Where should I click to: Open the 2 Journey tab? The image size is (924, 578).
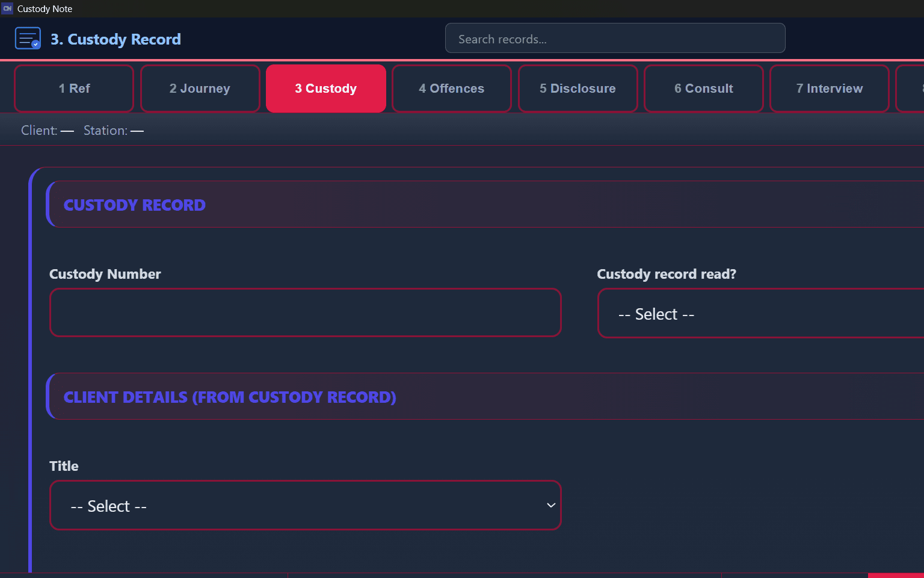(x=200, y=89)
